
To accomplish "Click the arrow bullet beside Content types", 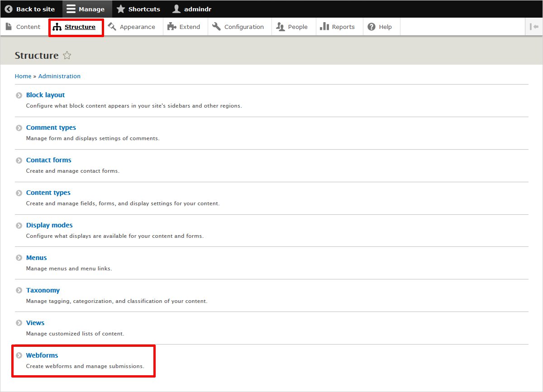I will (x=19, y=193).
